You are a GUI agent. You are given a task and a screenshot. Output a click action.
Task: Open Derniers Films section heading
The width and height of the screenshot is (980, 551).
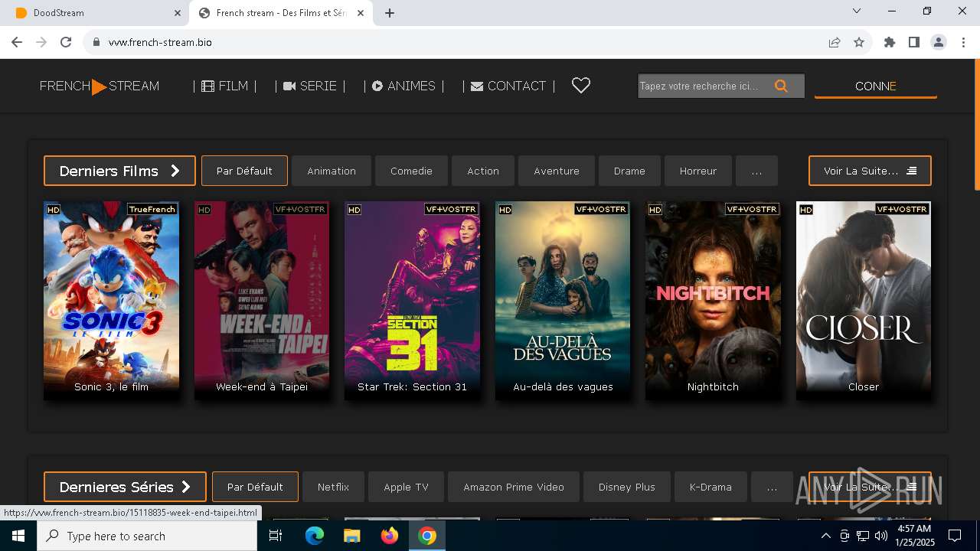click(119, 171)
